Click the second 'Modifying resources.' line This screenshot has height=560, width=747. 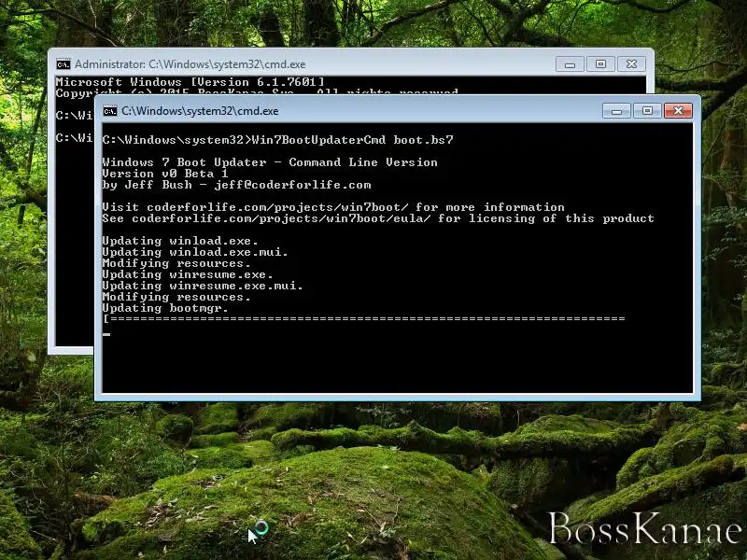[x=176, y=297]
